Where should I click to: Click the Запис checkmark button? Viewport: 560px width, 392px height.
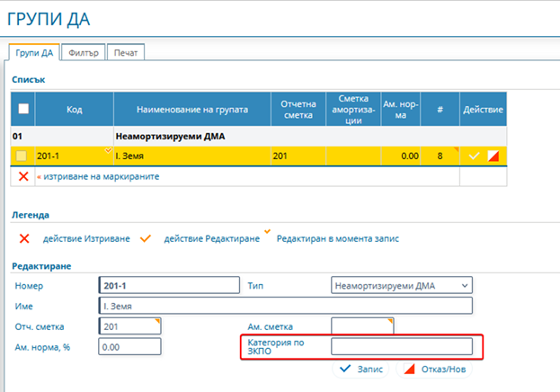(360, 370)
